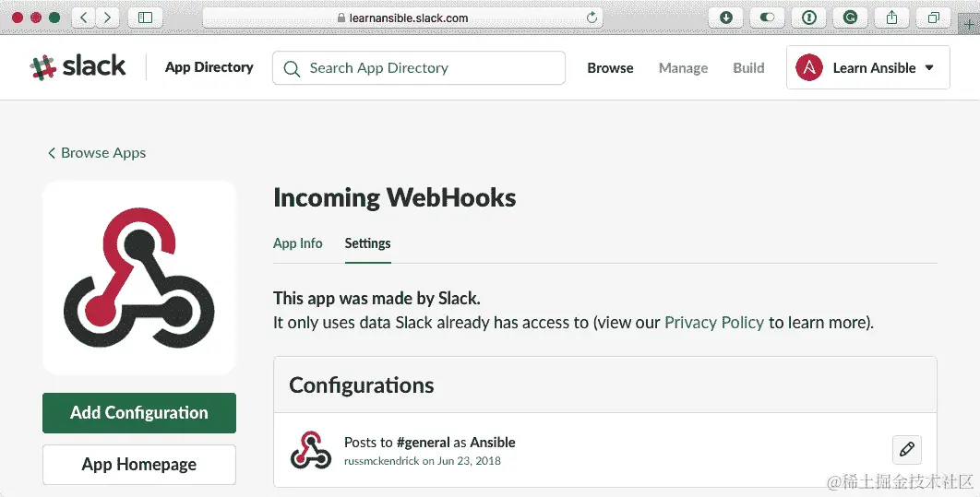Click the toggle switch extension in toolbar
Screen dimensions: 980x497
click(x=767, y=18)
